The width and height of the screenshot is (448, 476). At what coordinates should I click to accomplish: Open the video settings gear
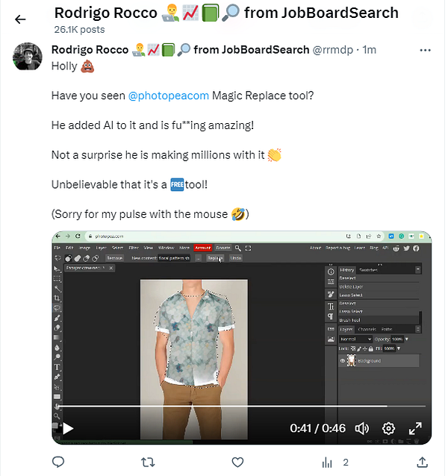pyautogui.click(x=389, y=428)
